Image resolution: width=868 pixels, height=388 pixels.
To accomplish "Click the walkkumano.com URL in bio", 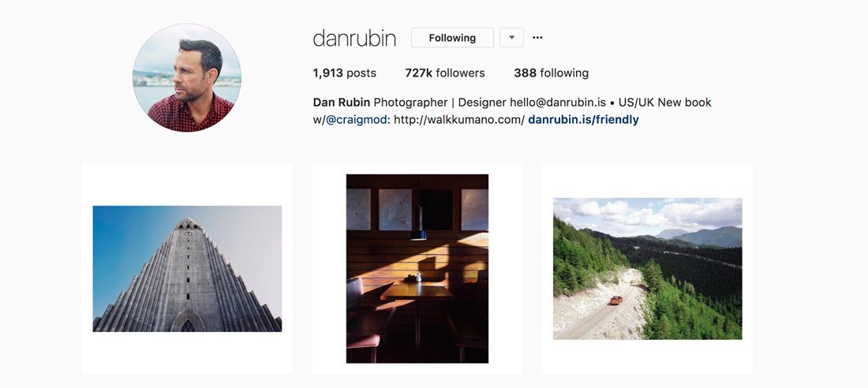I will tap(459, 120).
